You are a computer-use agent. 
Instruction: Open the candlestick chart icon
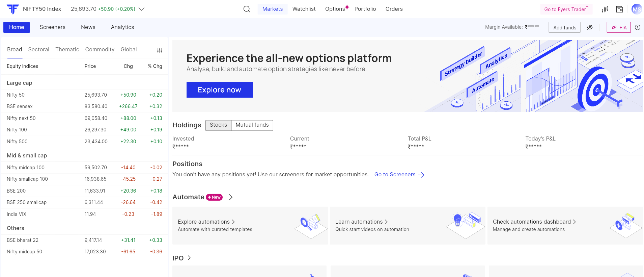coord(605,9)
